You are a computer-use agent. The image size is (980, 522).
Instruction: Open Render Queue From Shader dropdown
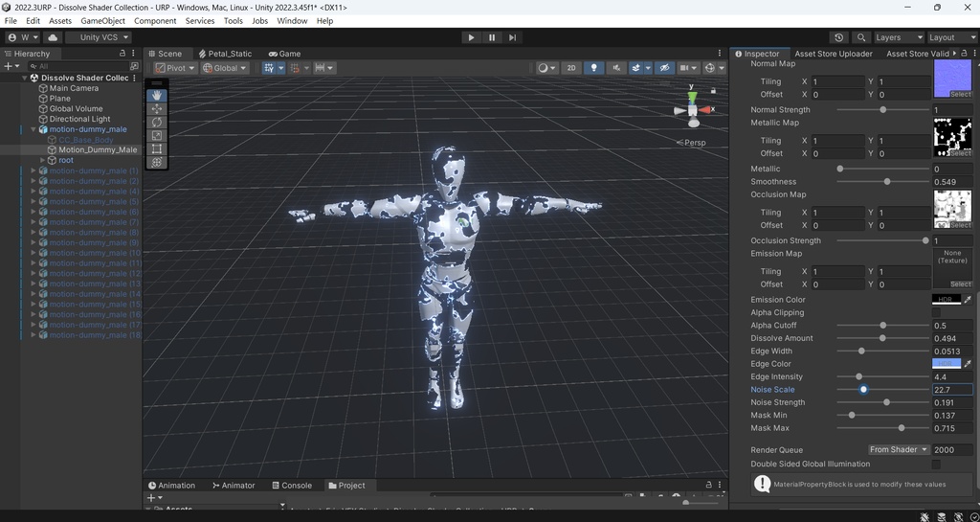coord(899,449)
